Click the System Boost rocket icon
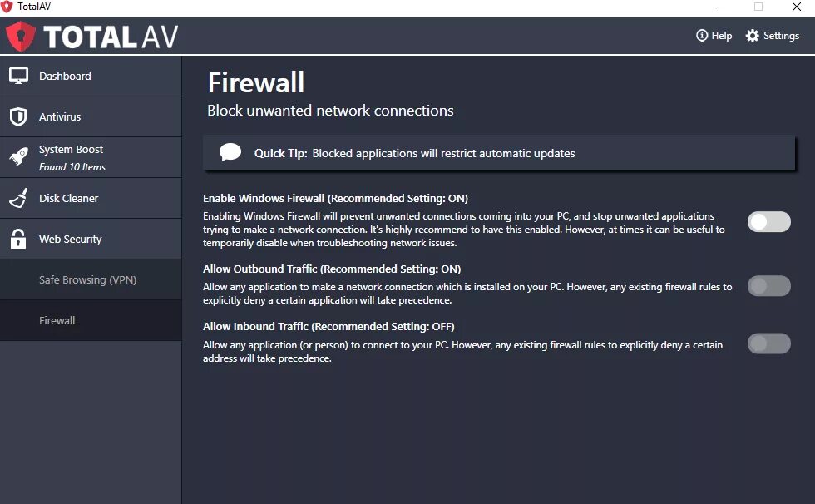The image size is (815, 504). click(18, 157)
